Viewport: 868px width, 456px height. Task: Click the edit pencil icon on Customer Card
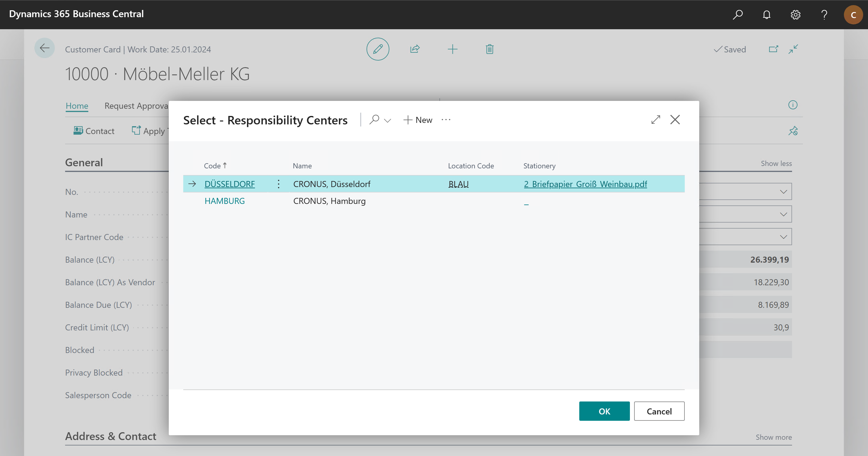(378, 49)
